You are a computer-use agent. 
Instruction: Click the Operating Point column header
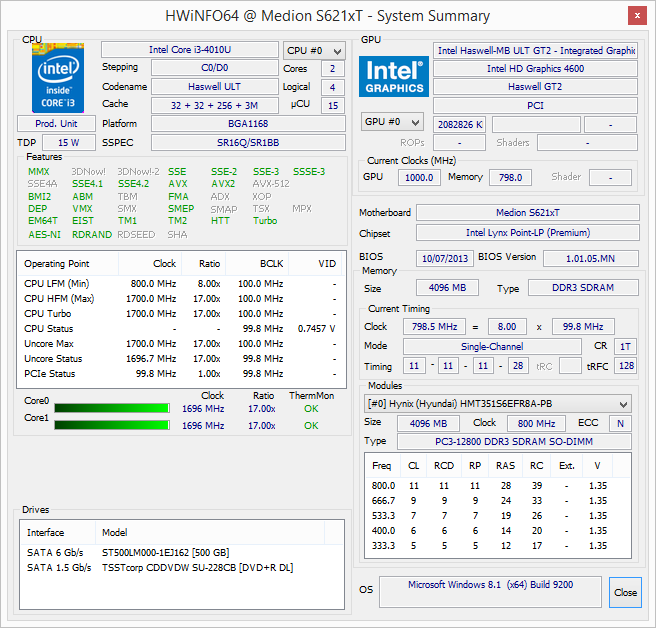(x=68, y=264)
